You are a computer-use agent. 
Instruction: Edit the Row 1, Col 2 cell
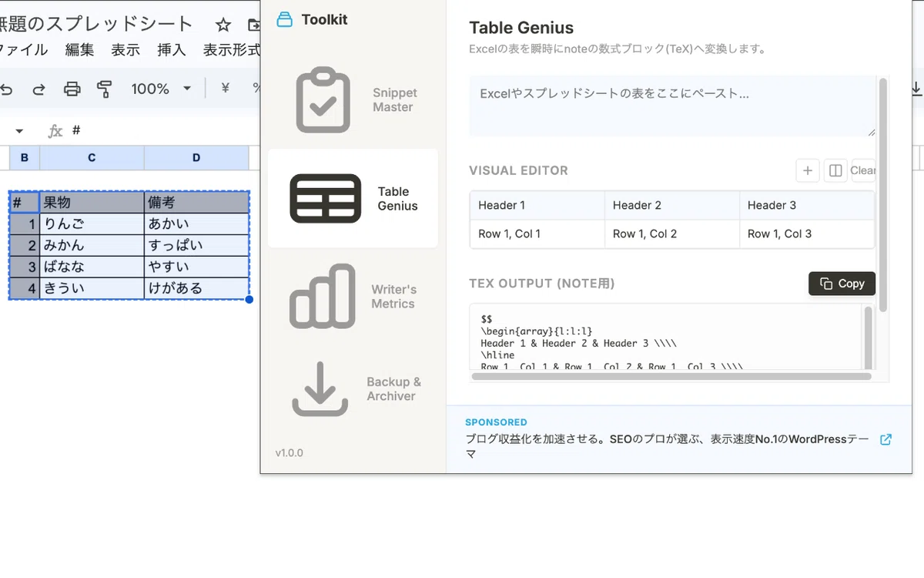tap(672, 234)
